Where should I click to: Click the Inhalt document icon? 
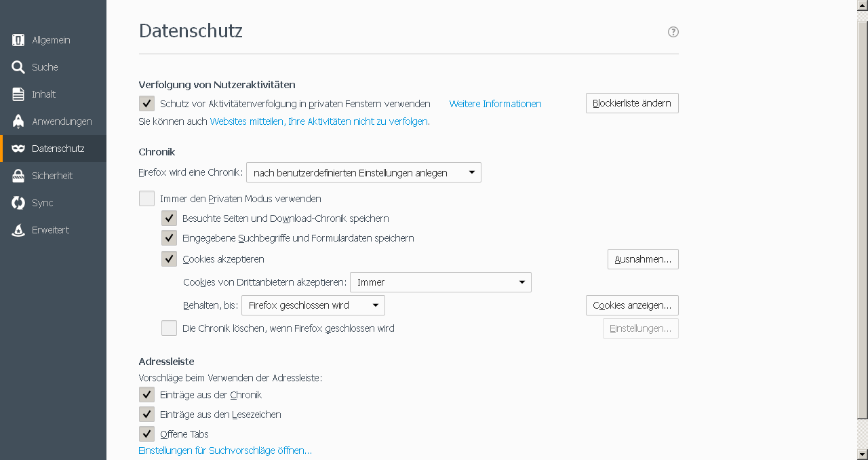pyautogui.click(x=18, y=94)
